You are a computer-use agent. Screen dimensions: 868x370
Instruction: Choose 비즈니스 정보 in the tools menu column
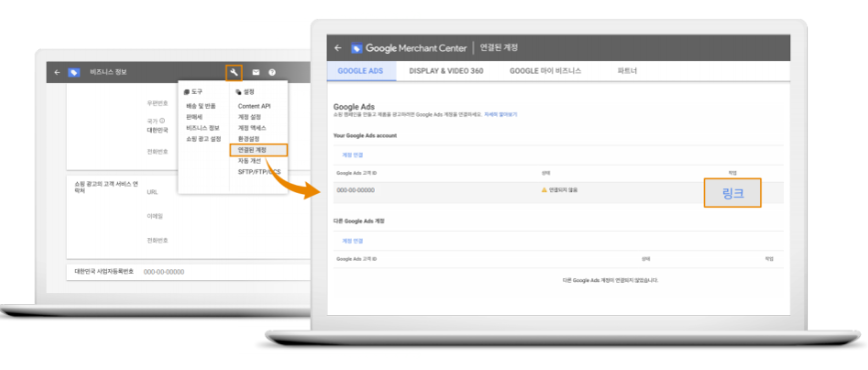point(203,128)
